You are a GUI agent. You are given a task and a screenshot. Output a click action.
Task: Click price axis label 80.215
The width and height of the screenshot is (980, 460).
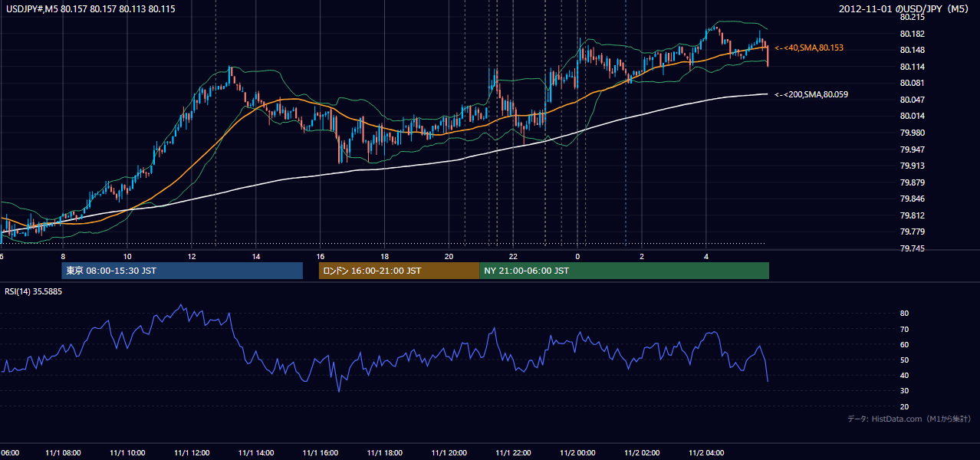[x=913, y=17]
